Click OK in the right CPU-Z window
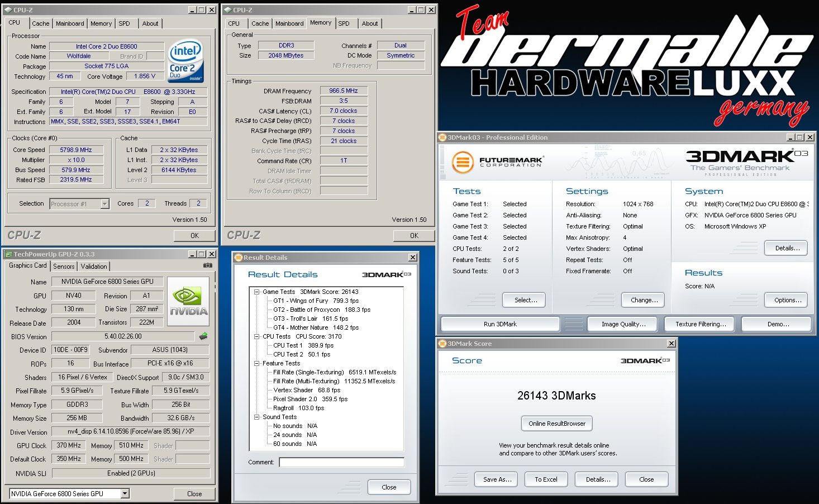The height and width of the screenshot is (504, 819). coord(414,236)
